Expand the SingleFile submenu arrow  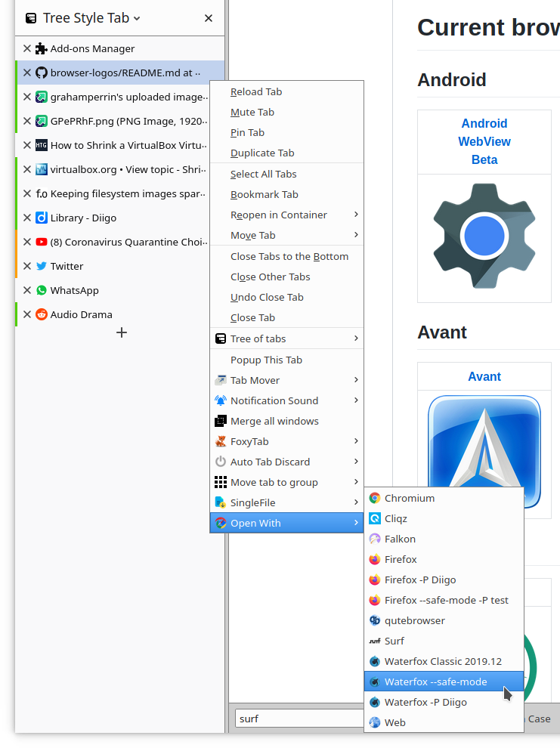point(356,502)
